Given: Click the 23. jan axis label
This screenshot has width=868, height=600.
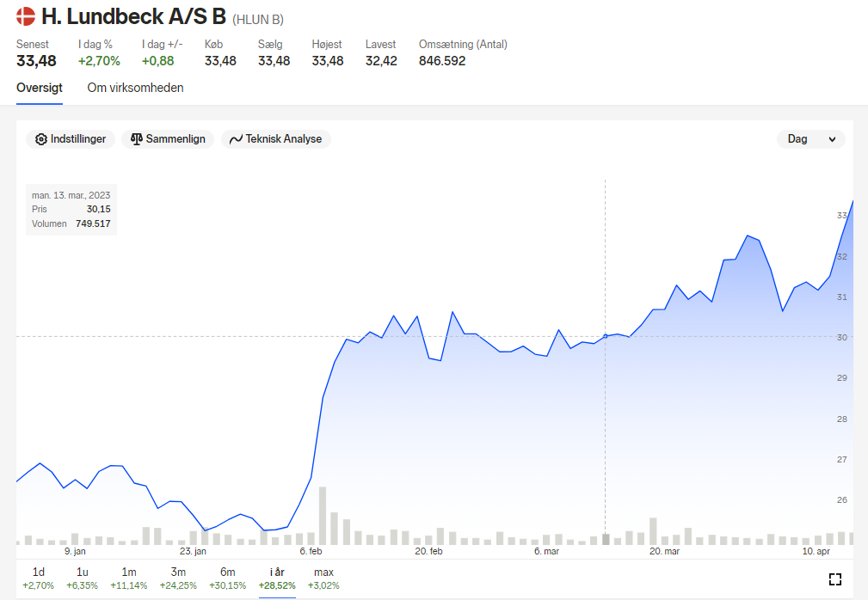Looking at the screenshot, I should pyautogui.click(x=193, y=551).
